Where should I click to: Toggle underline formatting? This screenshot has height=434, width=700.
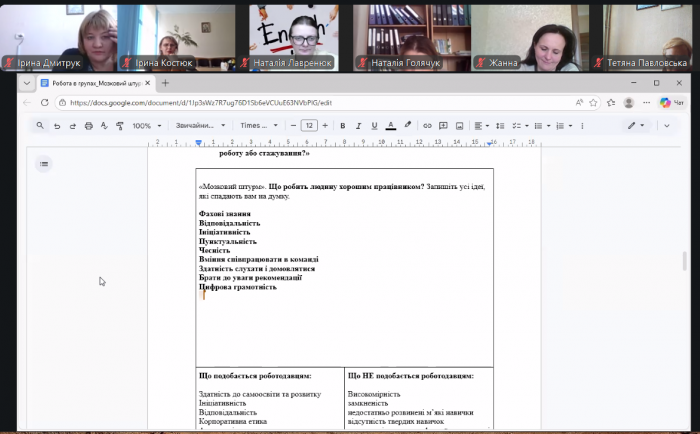[x=374, y=126]
